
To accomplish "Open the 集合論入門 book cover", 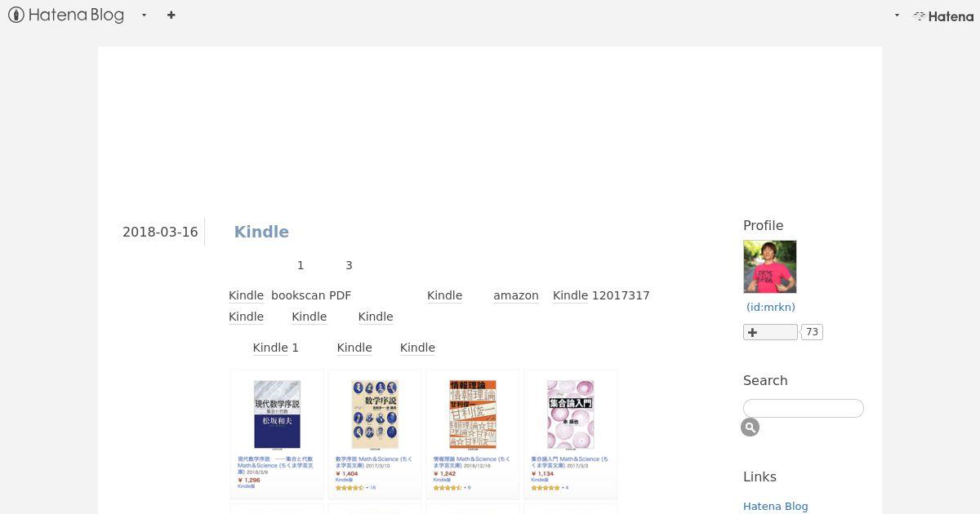I will tap(571, 414).
